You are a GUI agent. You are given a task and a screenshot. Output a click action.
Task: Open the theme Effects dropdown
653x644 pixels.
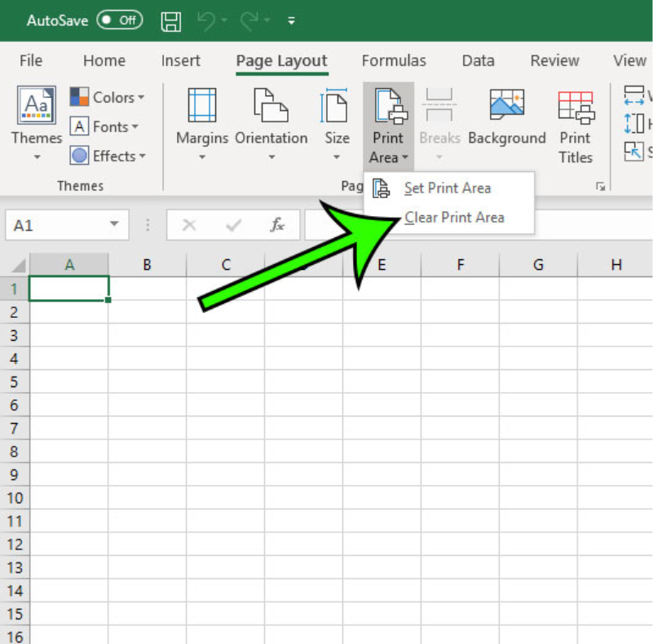click(x=108, y=156)
